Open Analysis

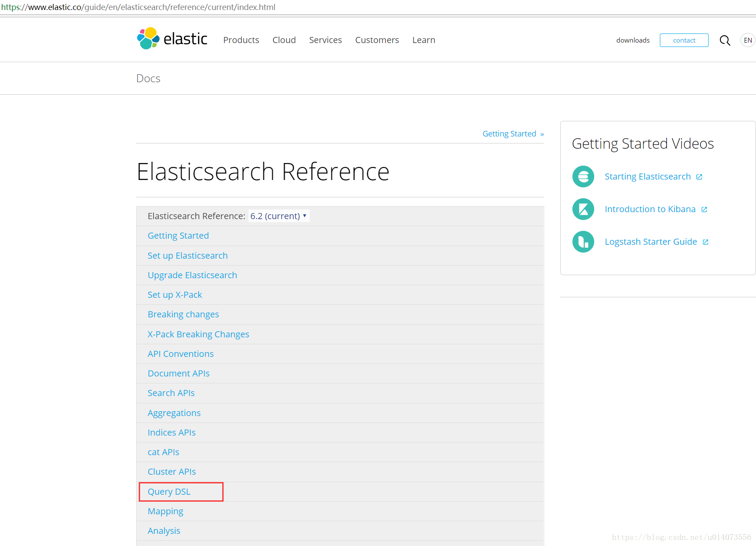click(x=164, y=531)
